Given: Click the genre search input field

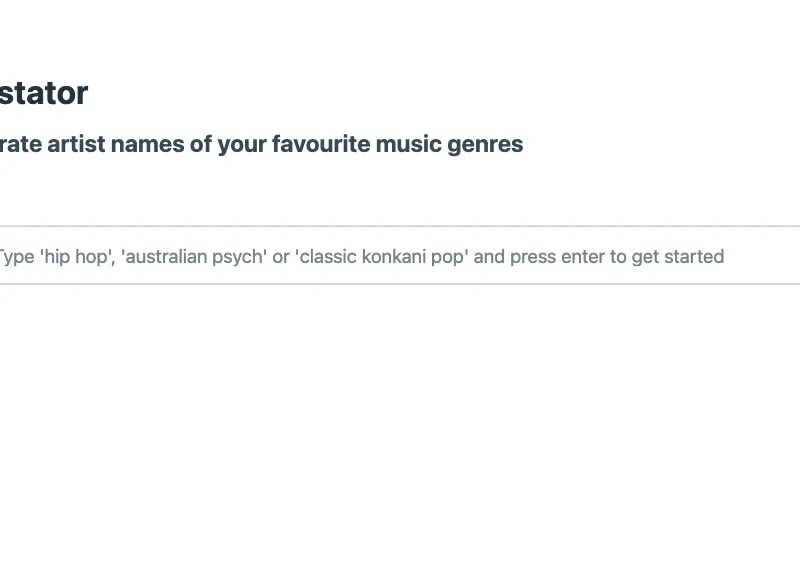Looking at the screenshot, I should coord(400,256).
